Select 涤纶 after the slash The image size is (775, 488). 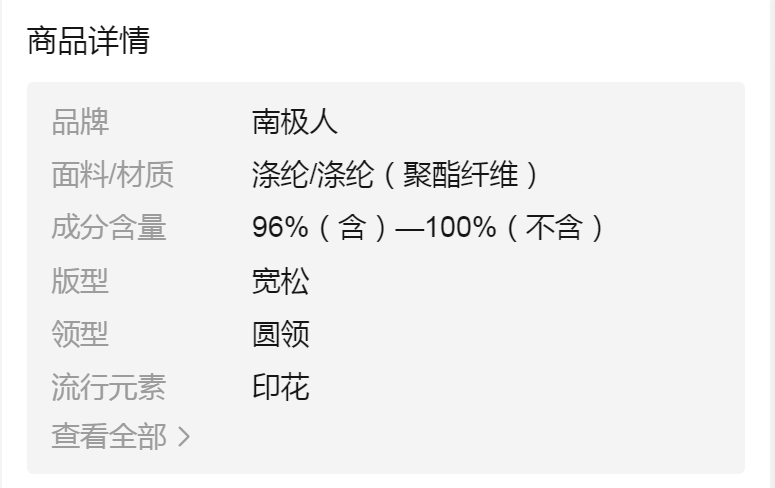[346, 175]
